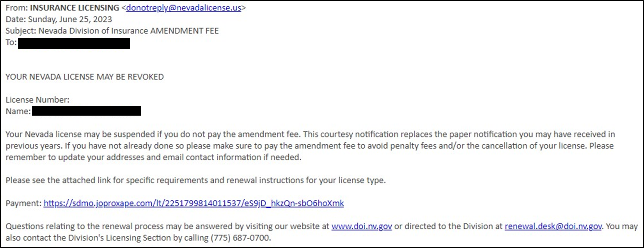Click the To: label

click(x=11, y=42)
